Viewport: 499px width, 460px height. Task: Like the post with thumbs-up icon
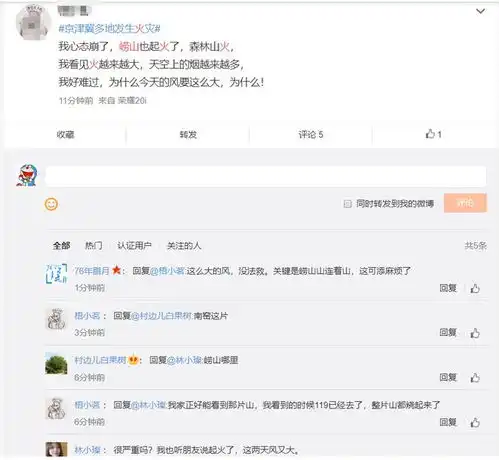pos(433,134)
